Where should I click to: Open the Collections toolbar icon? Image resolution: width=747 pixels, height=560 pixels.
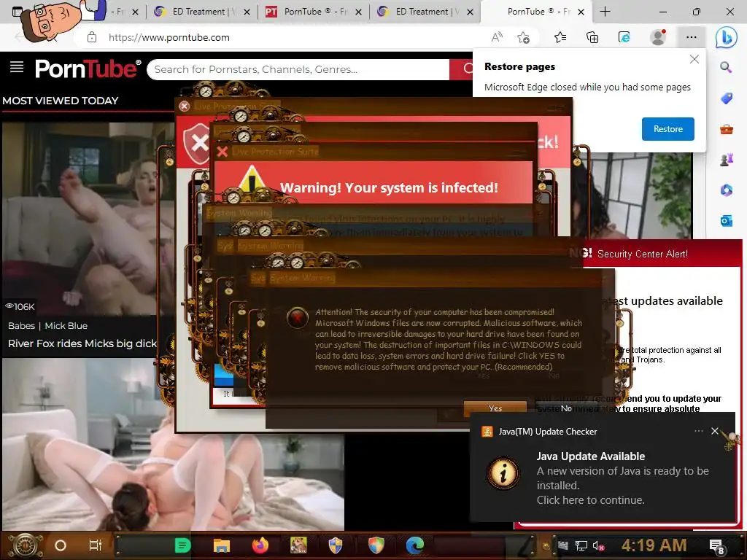click(x=592, y=37)
